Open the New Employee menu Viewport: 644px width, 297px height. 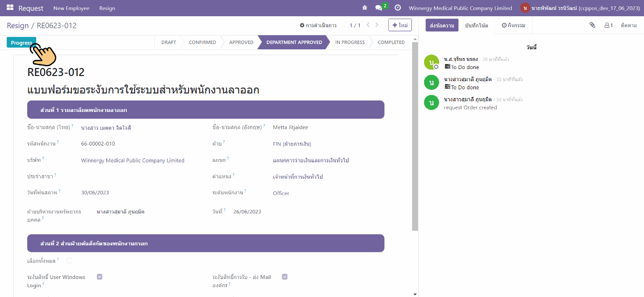71,8
